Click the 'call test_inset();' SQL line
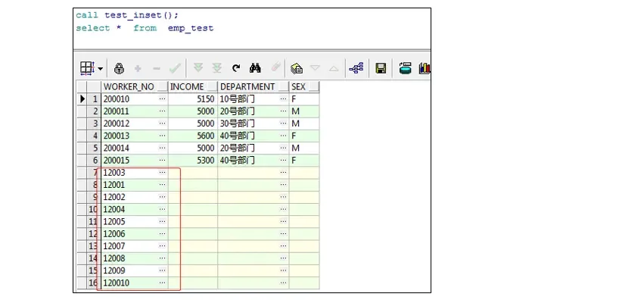 127,15
